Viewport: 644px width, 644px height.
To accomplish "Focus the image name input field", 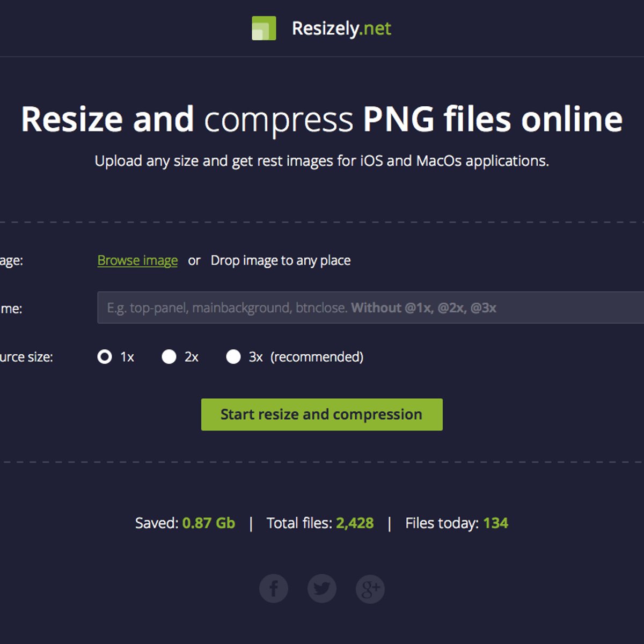I will coord(370,308).
